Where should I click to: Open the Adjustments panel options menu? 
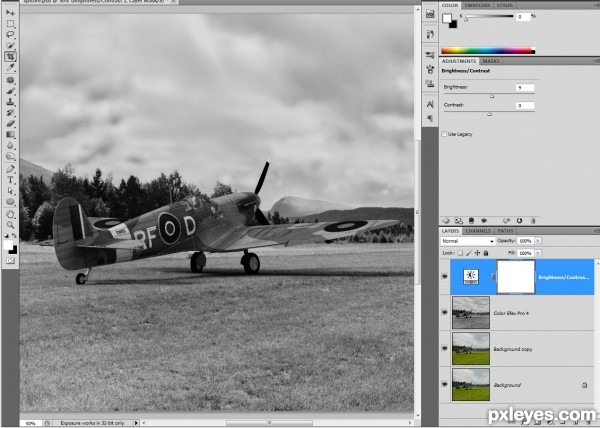pos(597,61)
